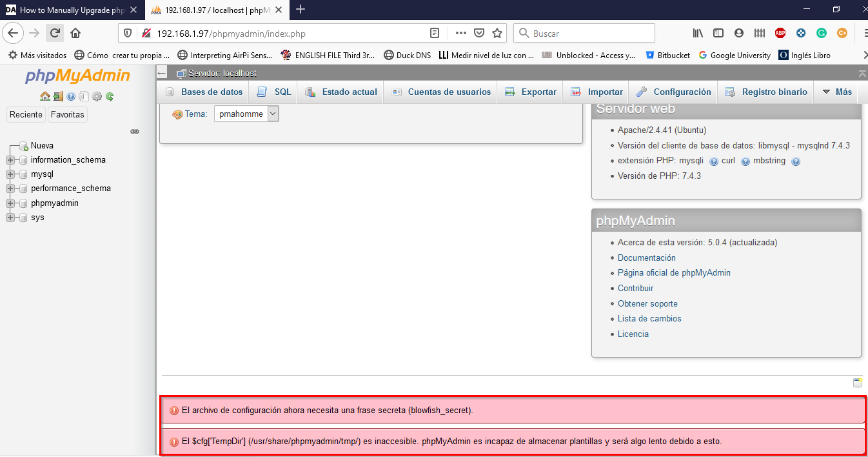
Task: Switch to the Exportar tab
Action: coord(529,92)
